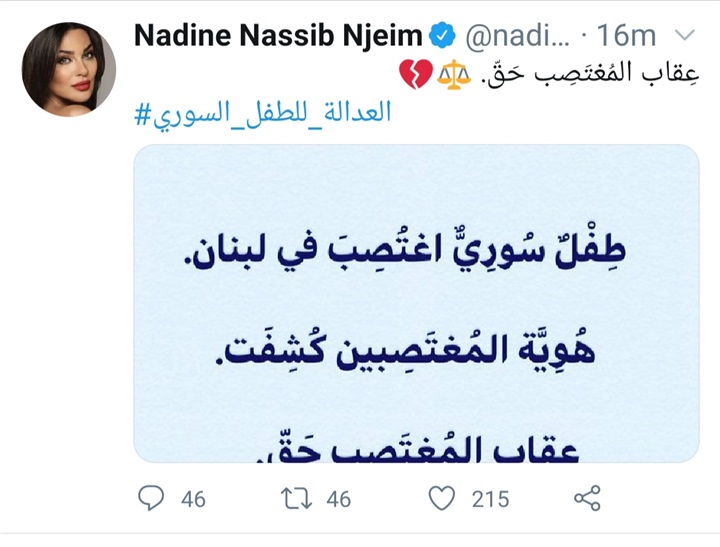Viewport: 720px width, 547px height.
Task: Open the #العدالة_للطفل_السوري hashtag
Action: pyautogui.click(x=262, y=112)
